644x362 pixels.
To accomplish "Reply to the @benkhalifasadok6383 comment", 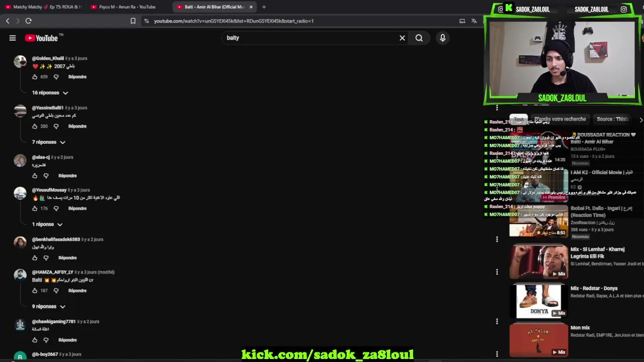I will point(67,258).
